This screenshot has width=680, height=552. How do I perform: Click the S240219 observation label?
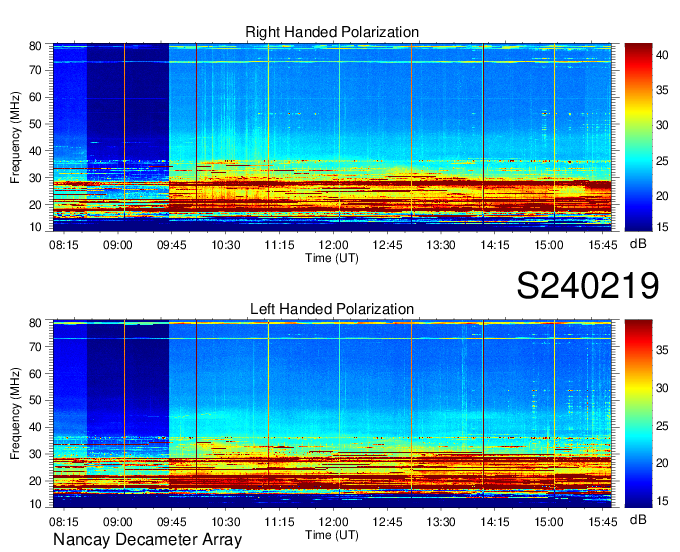(x=588, y=286)
